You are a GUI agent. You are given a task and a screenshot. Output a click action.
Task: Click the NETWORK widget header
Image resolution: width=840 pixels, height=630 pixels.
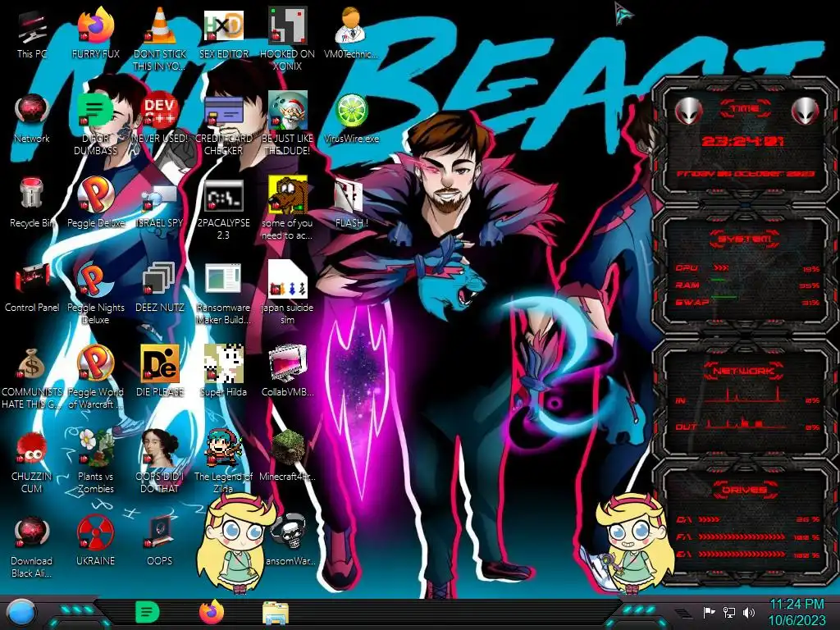(x=743, y=370)
